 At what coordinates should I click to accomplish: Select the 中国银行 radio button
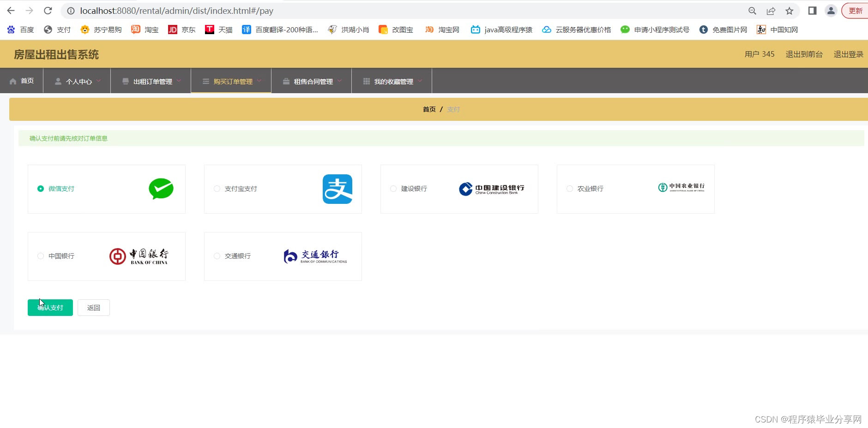point(41,256)
